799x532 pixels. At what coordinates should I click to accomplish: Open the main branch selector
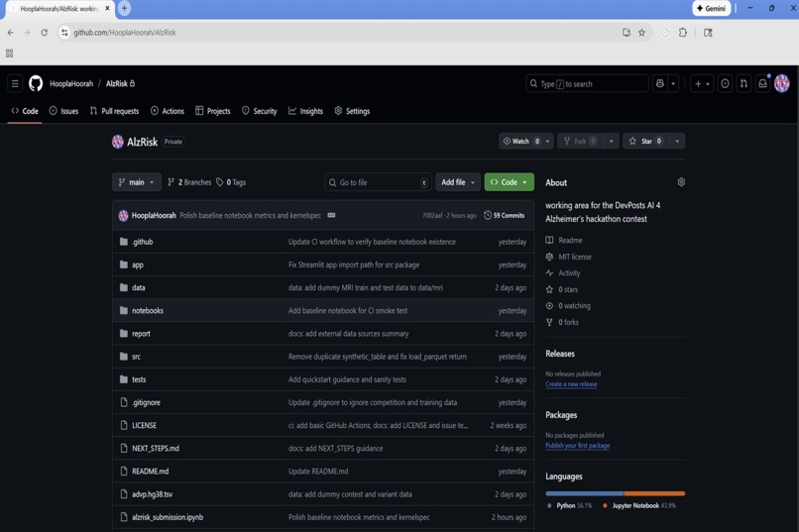point(137,182)
